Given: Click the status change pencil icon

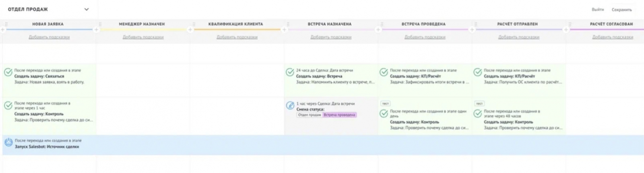Looking at the screenshot, I should click(x=290, y=106).
